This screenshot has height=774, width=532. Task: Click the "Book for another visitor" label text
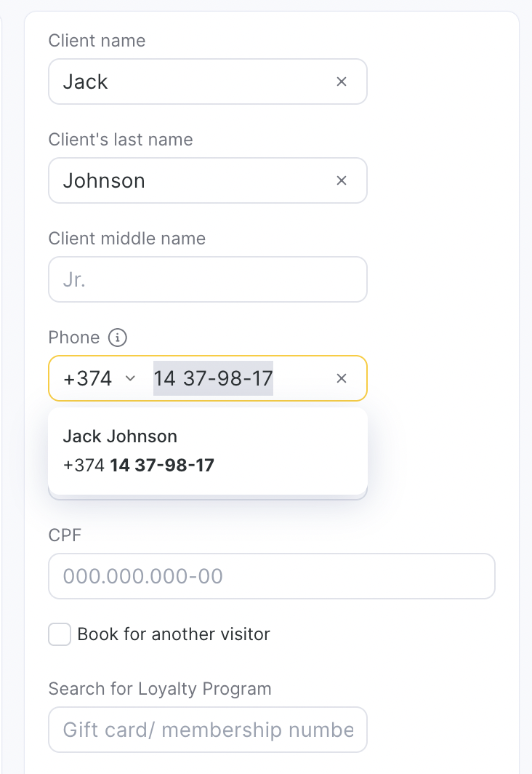pyautogui.click(x=174, y=634)
